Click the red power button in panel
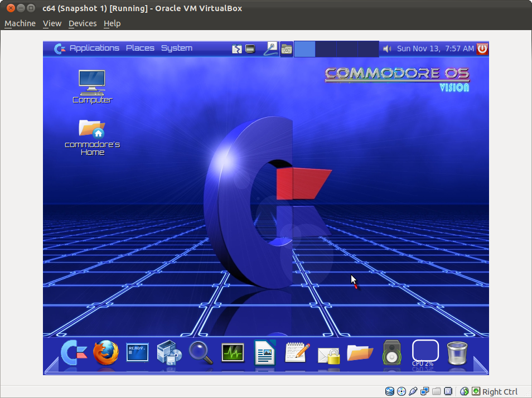The height and width of the screenshot is (398, 532). coord(482,48)
